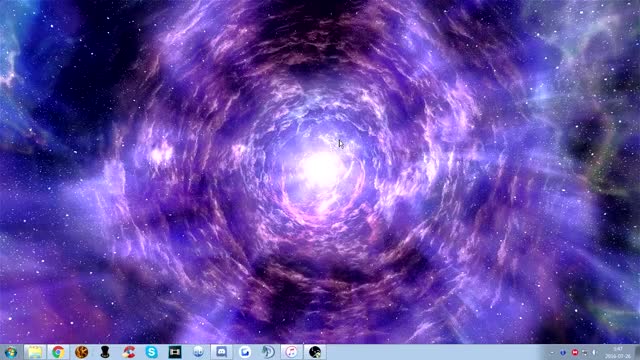Open the blue circular white-square taskbar app
This screenshot has height=360, width=640.
245,352
